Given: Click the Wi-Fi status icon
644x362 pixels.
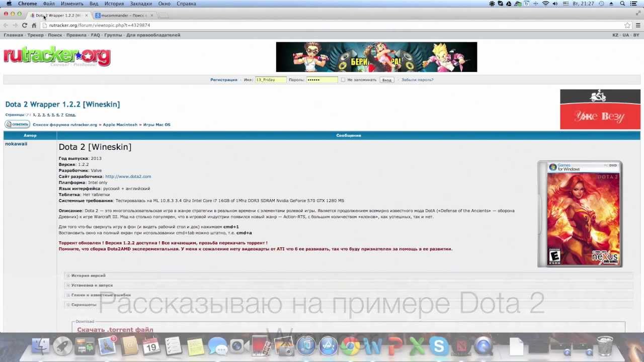Looking at the screenshot, I should pyautogui.click(x=545, y=4).
